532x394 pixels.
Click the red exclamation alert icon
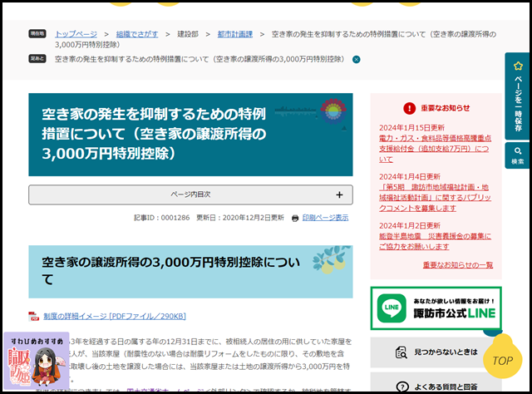tap(410, 108)
